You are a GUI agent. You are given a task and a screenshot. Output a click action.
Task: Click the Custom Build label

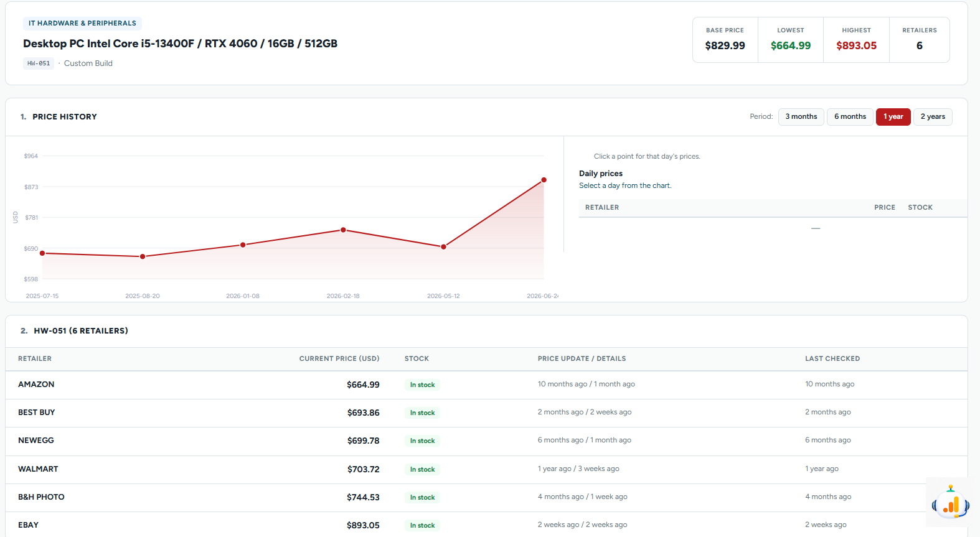(88, 63)
